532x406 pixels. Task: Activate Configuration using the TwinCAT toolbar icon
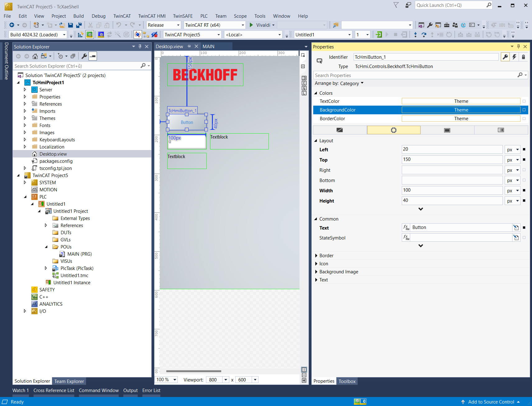[80, 34]
